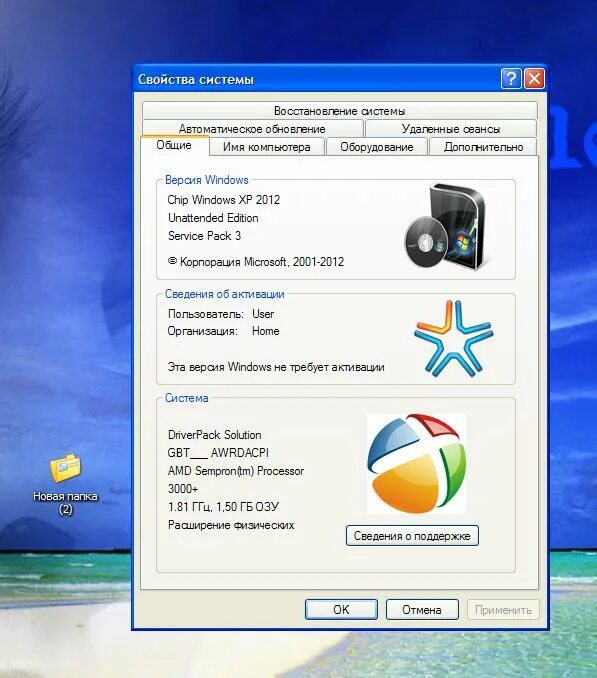Confirm with the OK button
Image resolution: width=597 pixels, height=678 pixels.
coord(341,610)
